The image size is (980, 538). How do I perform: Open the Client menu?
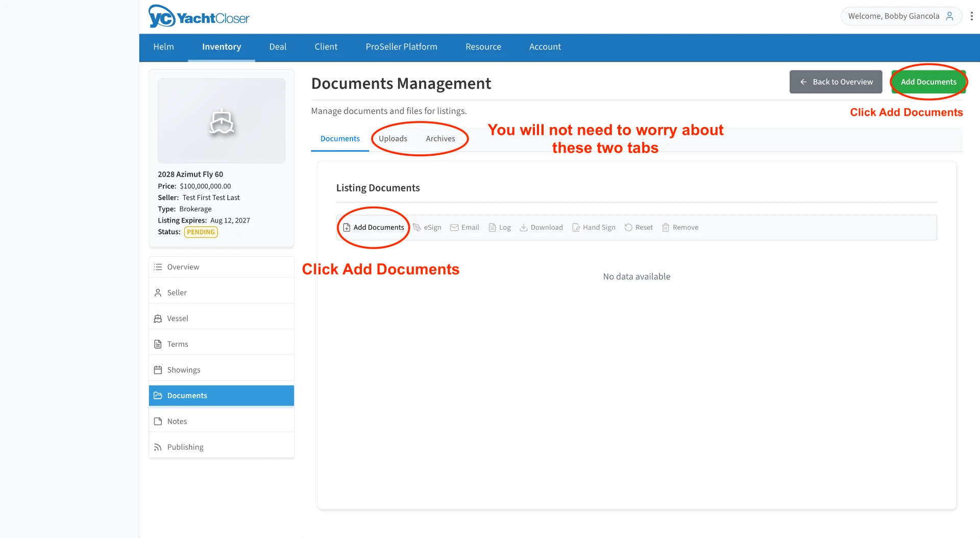click(326, 47)
